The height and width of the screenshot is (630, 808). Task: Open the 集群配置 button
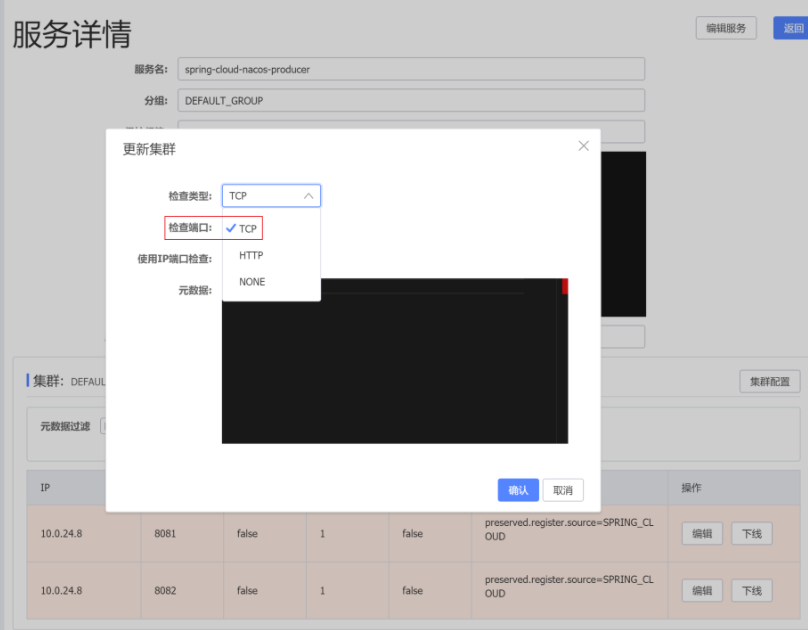pos(770,382)
